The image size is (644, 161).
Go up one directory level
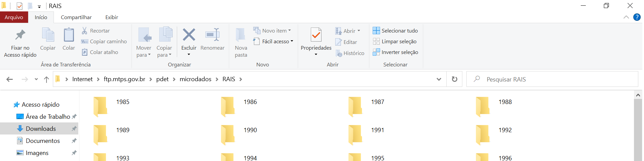point(47,79)
